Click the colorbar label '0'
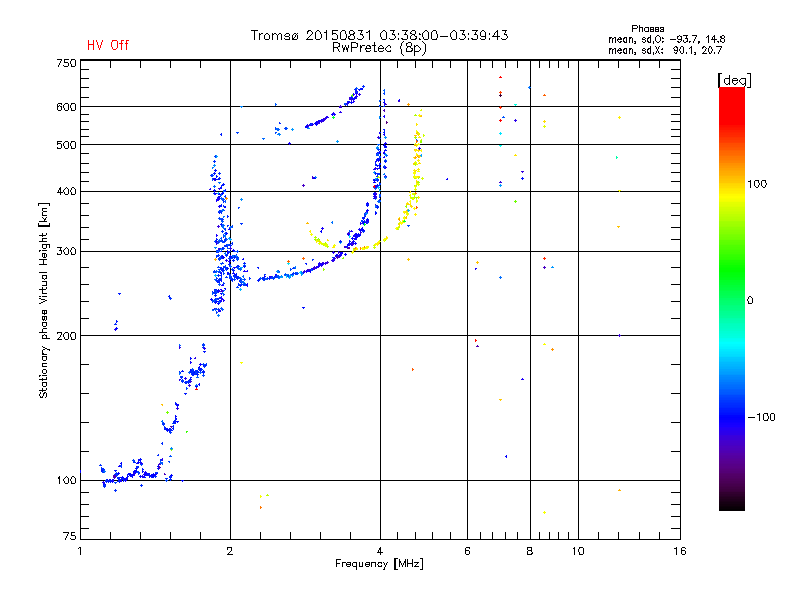 (750, 301)
